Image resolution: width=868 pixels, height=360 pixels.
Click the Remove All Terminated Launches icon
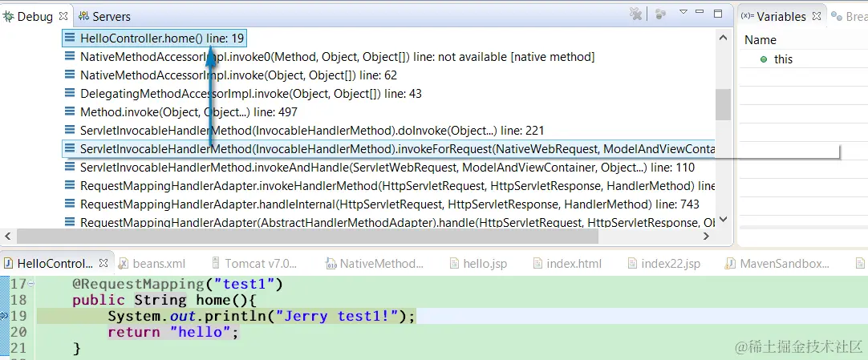[636, 14]
